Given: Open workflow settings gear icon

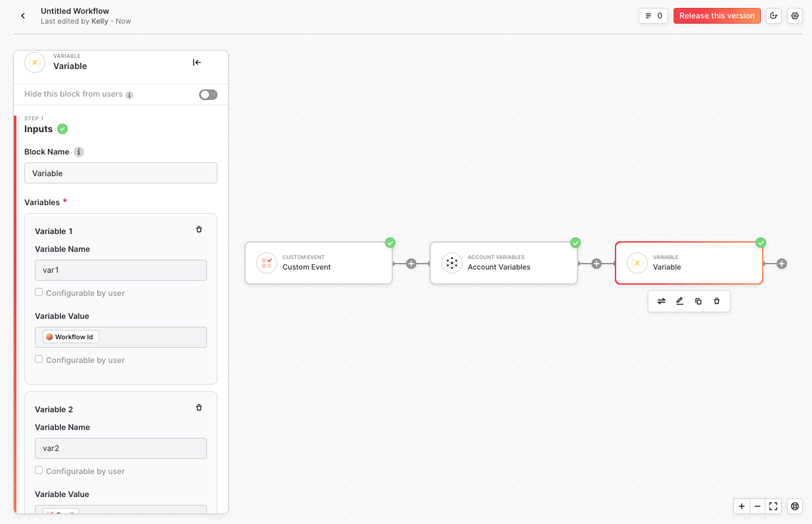Looking at the screenshot, I should pyautogui.click(x=795, y=16).
